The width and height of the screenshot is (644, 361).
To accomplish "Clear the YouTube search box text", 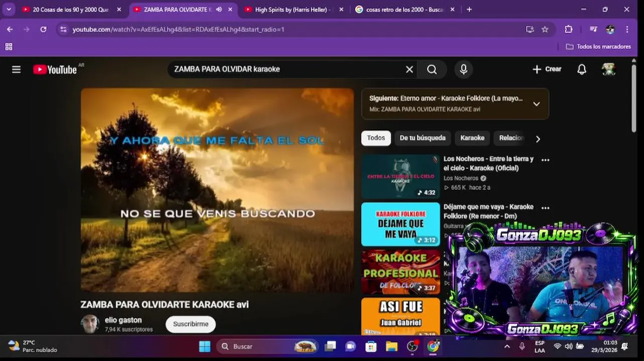I will pyautogui.click(x=409, y=69).
